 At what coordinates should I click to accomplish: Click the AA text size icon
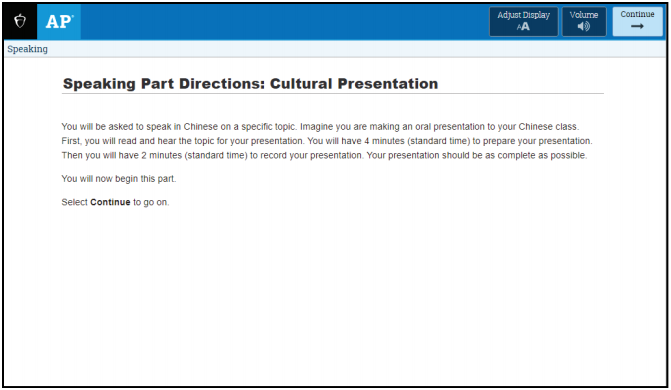[523, 27]
